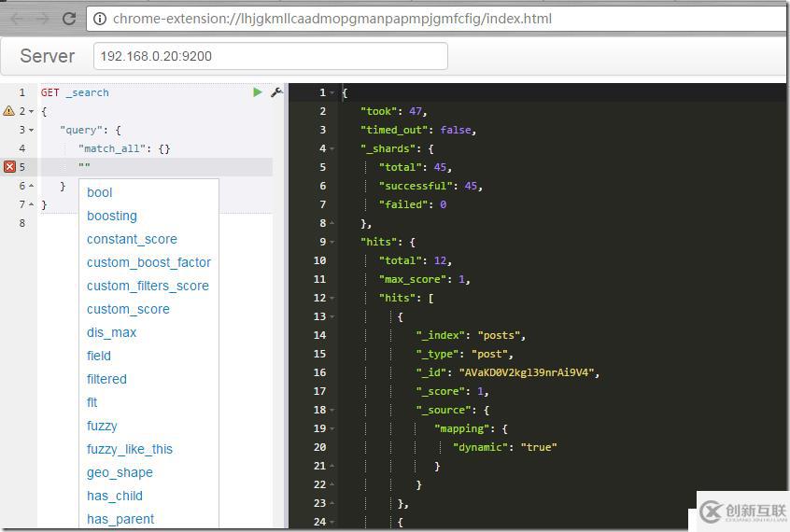Open the wrench options icon

point(276,92)
